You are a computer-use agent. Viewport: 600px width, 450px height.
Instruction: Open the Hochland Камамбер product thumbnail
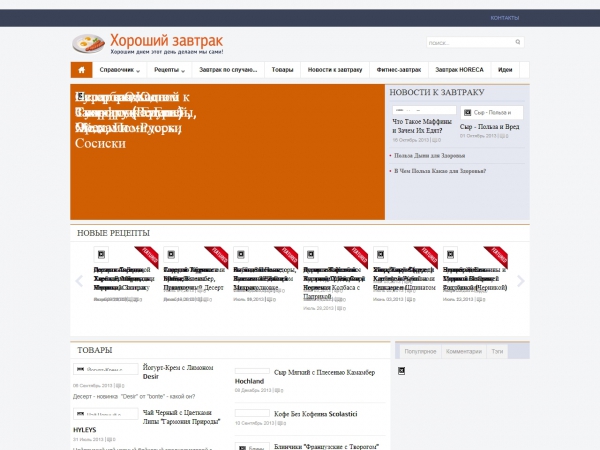point(252,371)
